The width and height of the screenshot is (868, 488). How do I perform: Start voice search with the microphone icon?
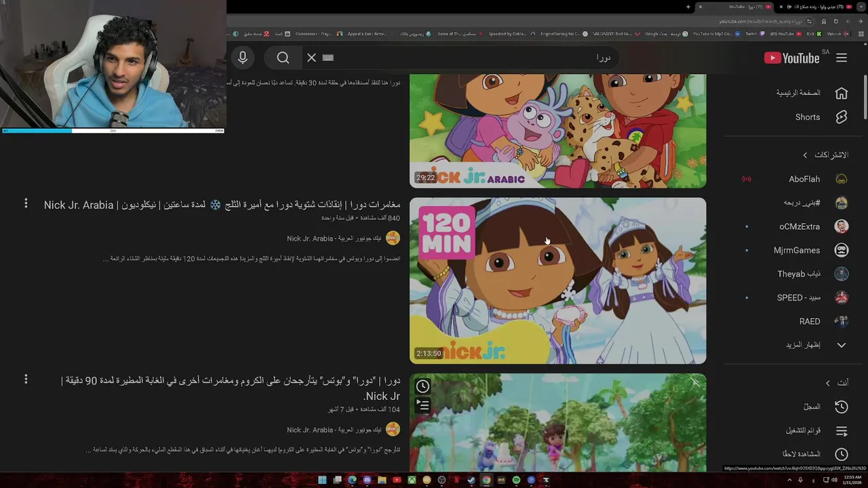pos(243,58)
